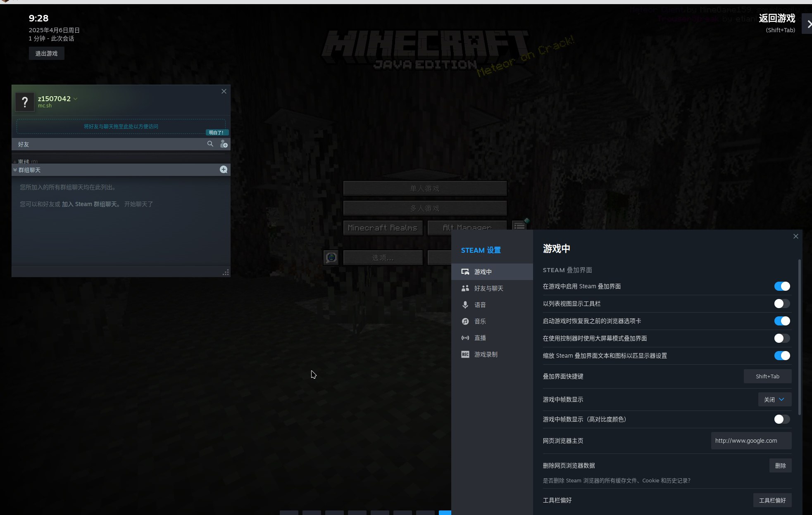Screen dimensions: 812x515
Task: Expand the z1507042 username status dropdown
Action: (75, 99)
